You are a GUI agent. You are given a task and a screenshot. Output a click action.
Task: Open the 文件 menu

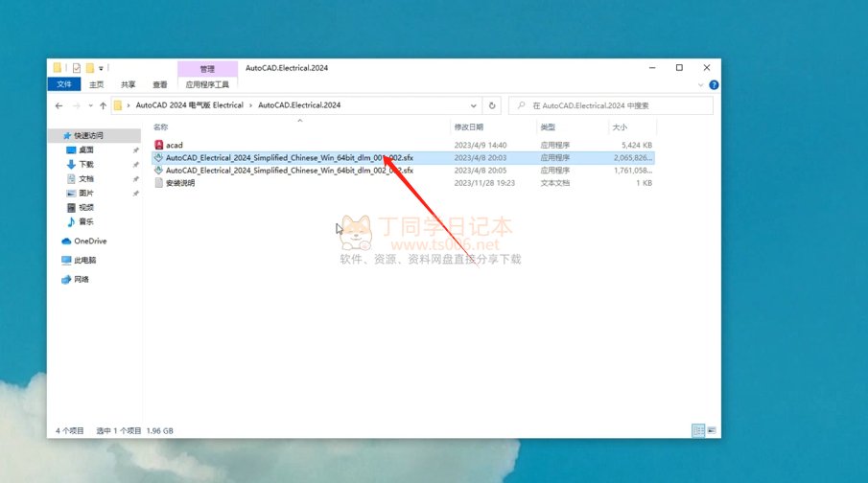pos(64,84)
